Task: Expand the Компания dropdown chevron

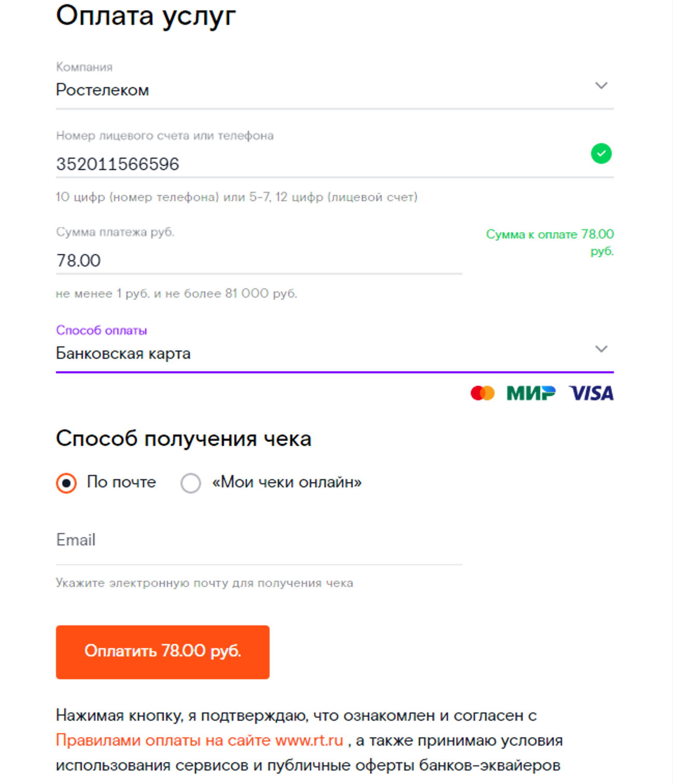Action: point(601,86)
